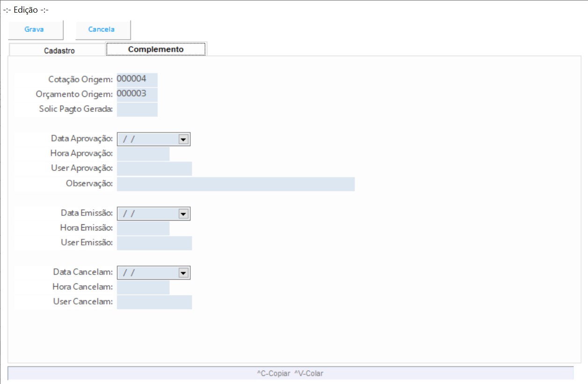Select the Hora Emissão input field
Screen dimensions: 588x384
(143, 228)
